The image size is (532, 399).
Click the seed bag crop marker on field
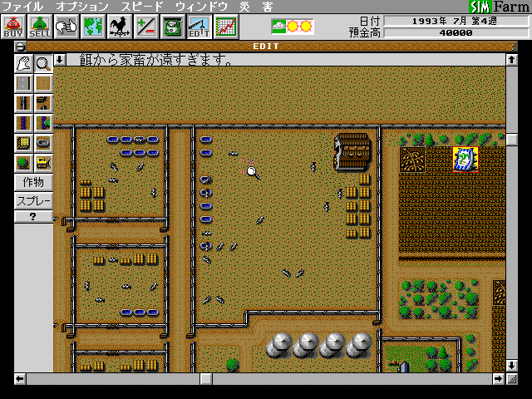pos(465,160)
